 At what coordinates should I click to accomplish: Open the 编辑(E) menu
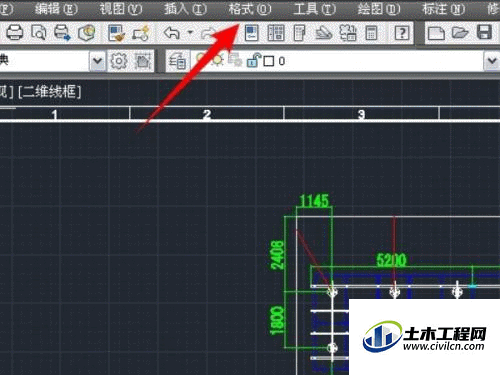[56, 9]
